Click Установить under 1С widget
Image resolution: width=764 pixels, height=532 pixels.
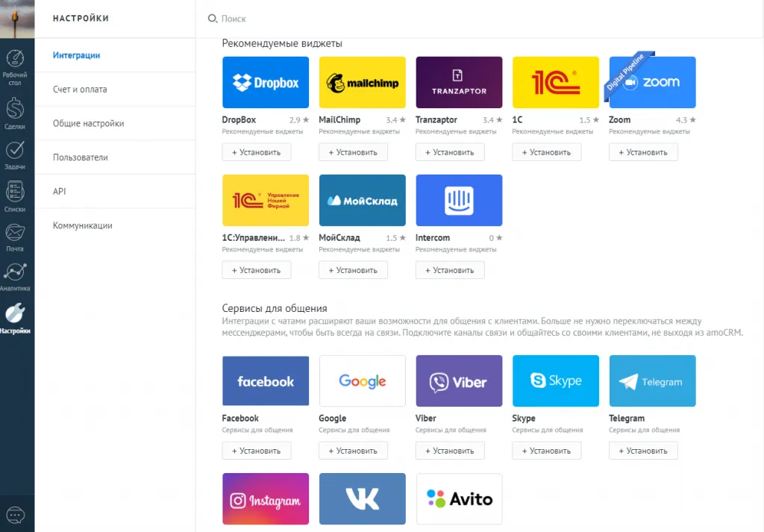pos(547,152)
